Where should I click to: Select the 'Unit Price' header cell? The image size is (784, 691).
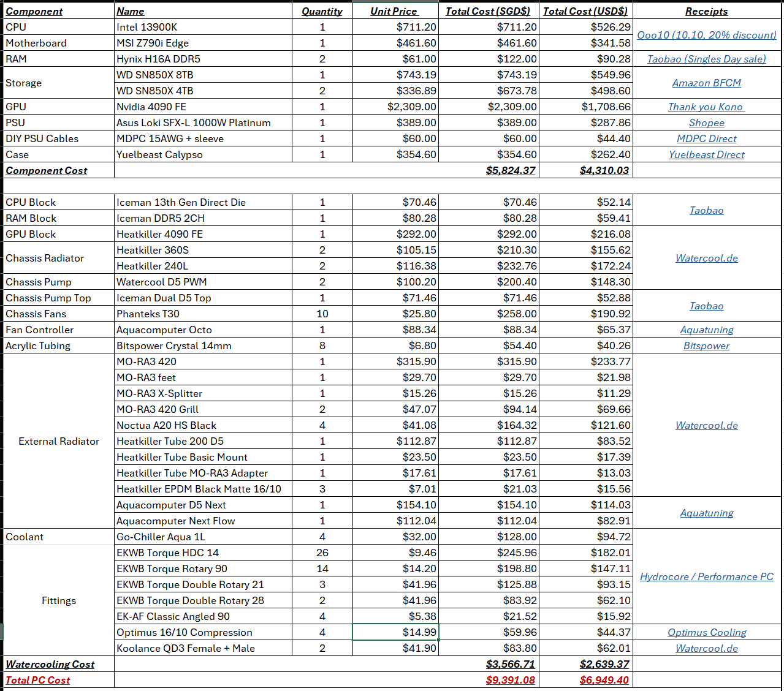click(x=395, y=11)
